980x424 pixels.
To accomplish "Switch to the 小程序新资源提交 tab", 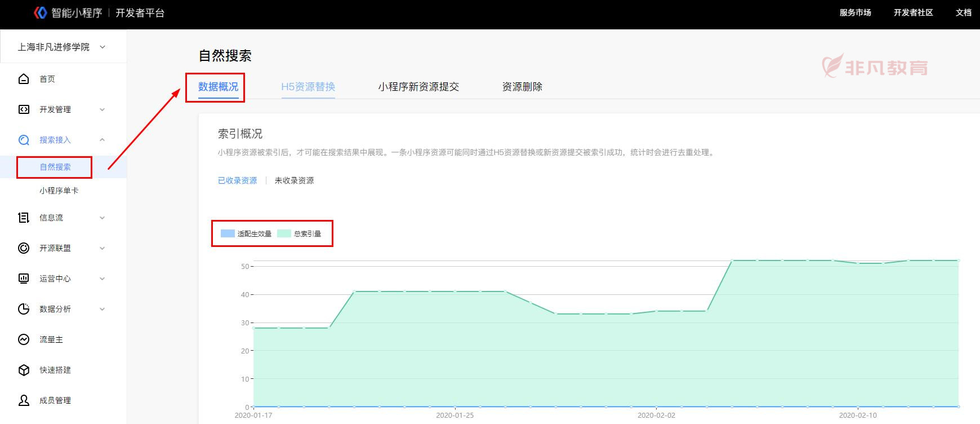I will click(418, 87).
